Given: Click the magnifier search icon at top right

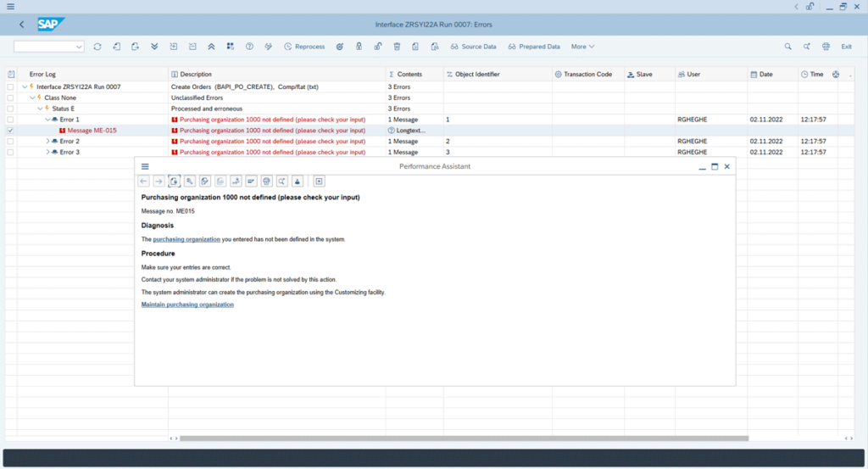Looking at the screenshot, I should point(787,47).
